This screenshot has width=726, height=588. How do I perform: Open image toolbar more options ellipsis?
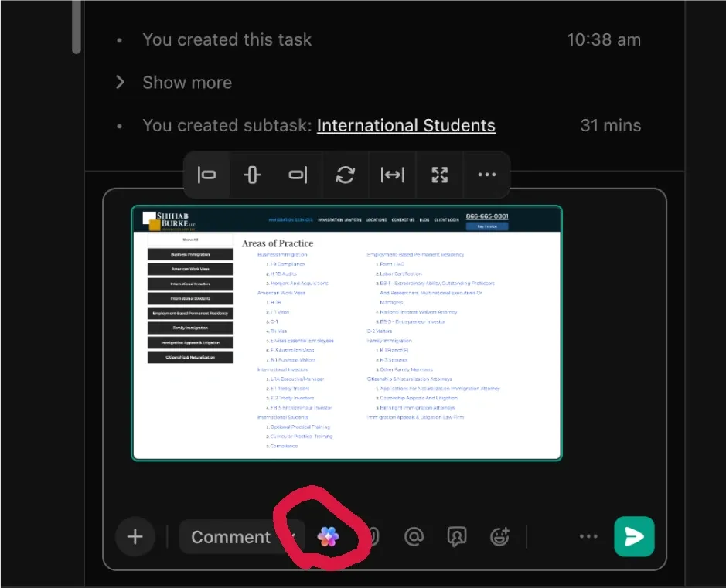[x=486, y=175]
